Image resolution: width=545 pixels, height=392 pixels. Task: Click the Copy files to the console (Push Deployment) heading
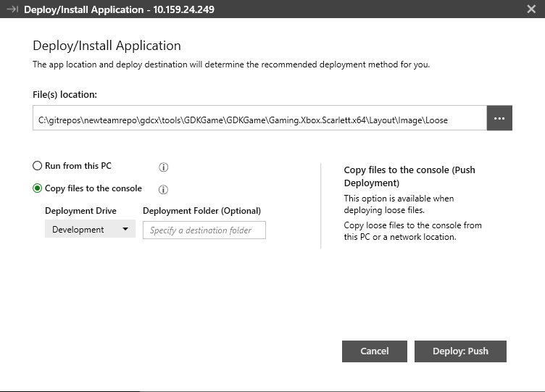point(409,176)
